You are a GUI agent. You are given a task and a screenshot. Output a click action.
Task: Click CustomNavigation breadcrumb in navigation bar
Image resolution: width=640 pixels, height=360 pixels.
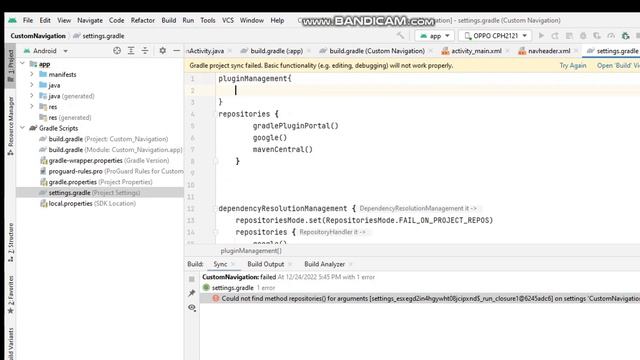point(38,36)
